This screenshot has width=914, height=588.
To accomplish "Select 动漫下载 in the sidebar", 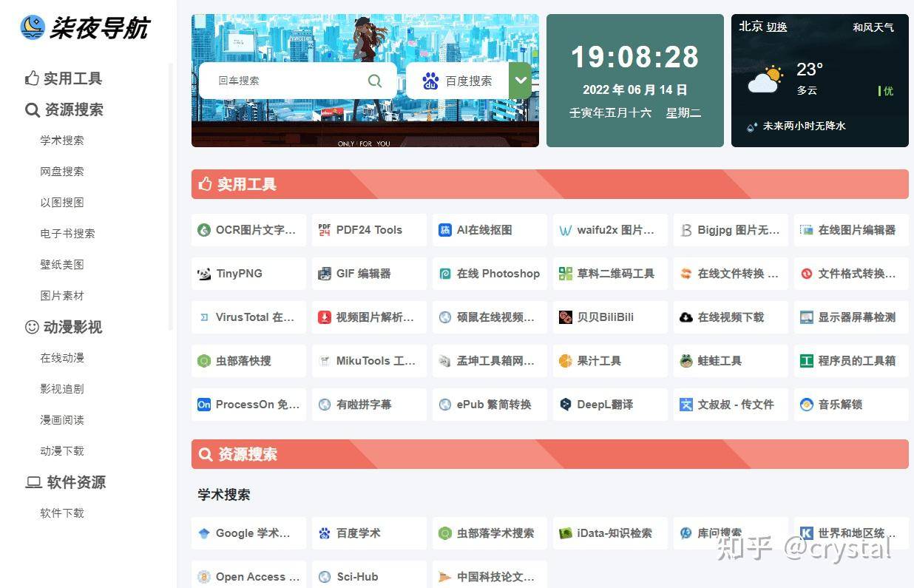I will [62, 451].
